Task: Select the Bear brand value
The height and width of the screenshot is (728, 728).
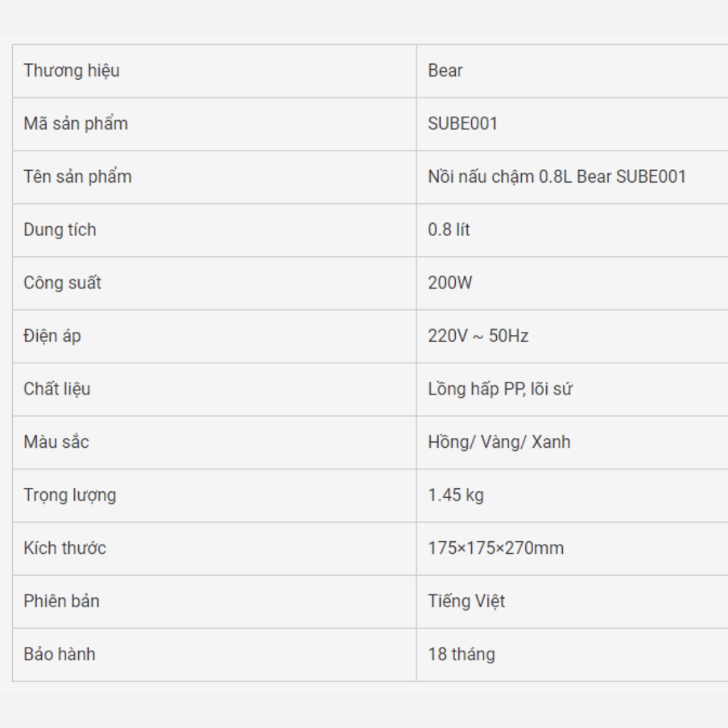Action: (x=445, y=70)
